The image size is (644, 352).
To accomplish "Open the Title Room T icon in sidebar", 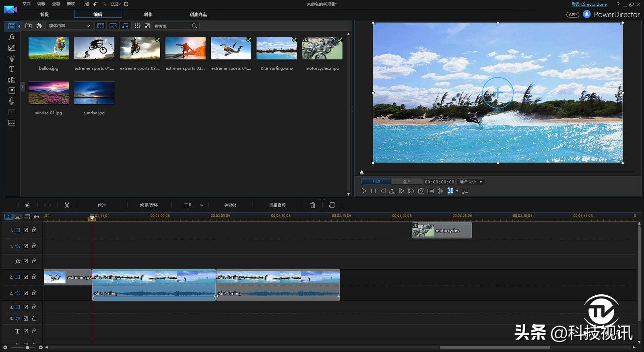I will pyautogui.click(x=12, y=69).
